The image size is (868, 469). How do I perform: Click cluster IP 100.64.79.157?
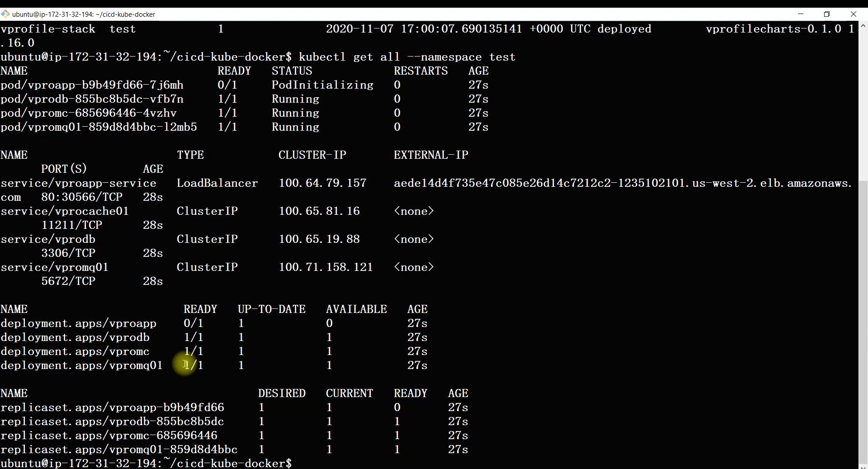click(322, 183)
